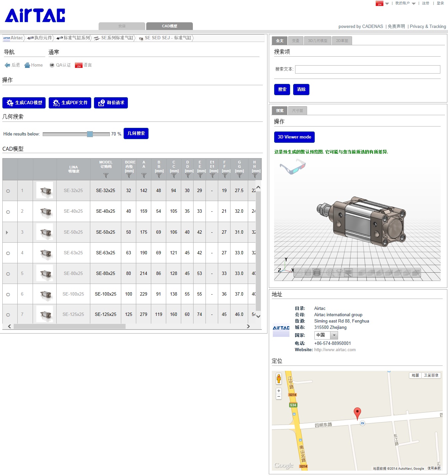Viewport: 448px width, 476px height.
Task: Select the radio button for SE-125x25 row
Action: click(8, 315)
